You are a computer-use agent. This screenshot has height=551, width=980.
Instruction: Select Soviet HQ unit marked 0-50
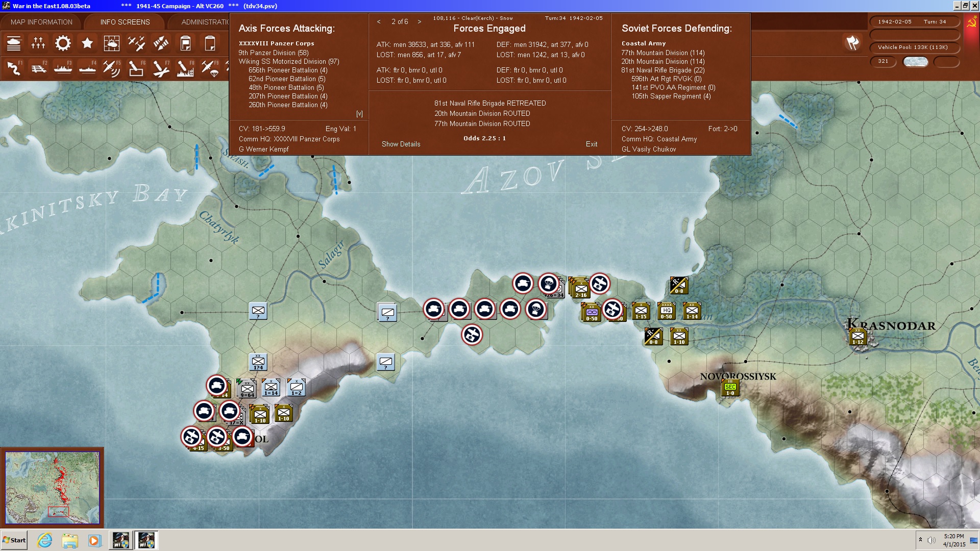[x=667, y=311]
